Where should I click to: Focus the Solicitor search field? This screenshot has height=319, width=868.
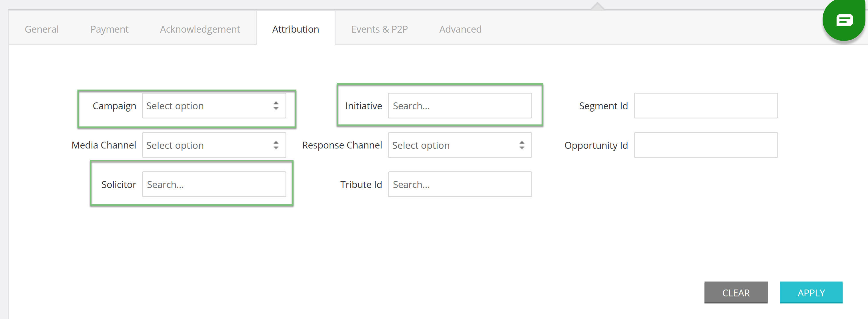[214, 185]
